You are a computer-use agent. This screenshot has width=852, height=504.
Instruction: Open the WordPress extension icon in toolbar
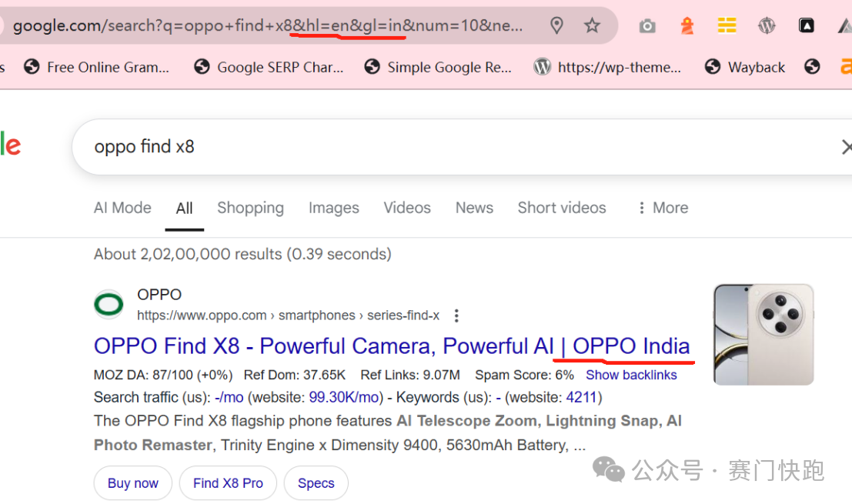click(767, 25)
